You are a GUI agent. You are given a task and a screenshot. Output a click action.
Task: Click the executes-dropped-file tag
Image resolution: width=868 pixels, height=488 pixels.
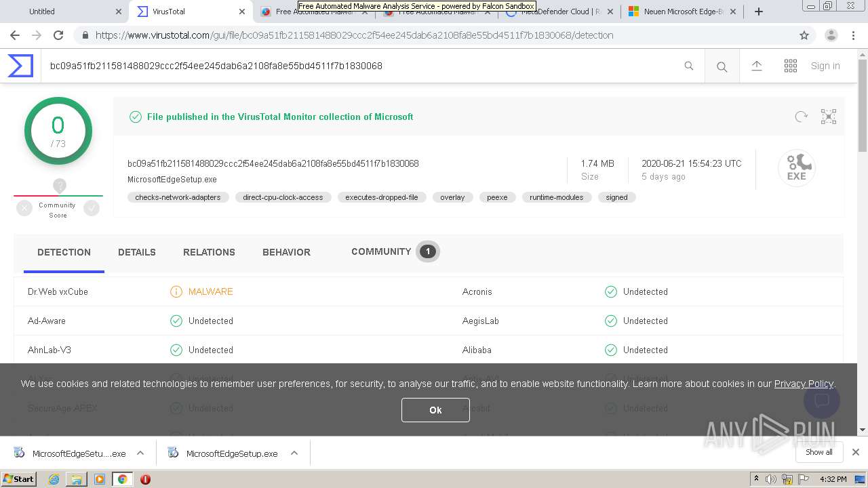tap(381, 197)
